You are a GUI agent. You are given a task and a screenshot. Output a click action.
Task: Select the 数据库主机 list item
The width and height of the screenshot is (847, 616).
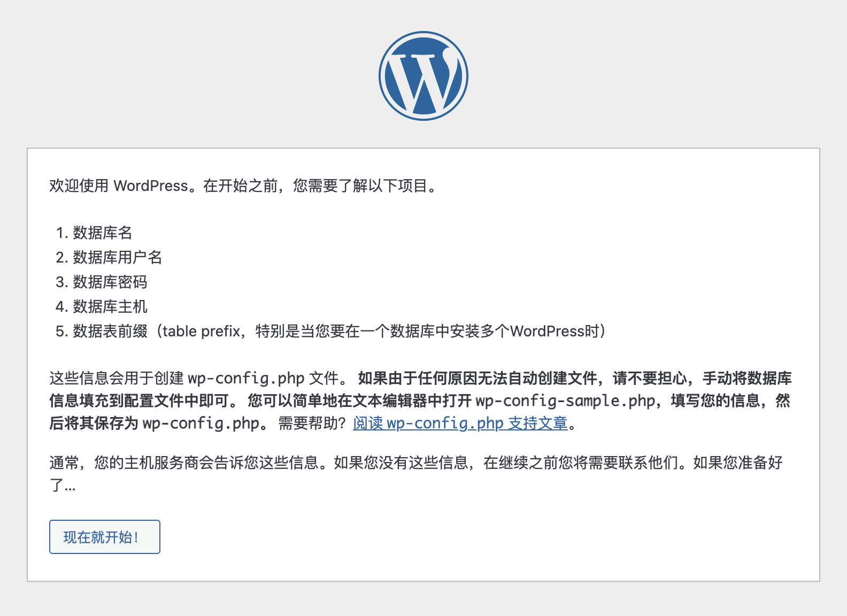tap(110, 306)
